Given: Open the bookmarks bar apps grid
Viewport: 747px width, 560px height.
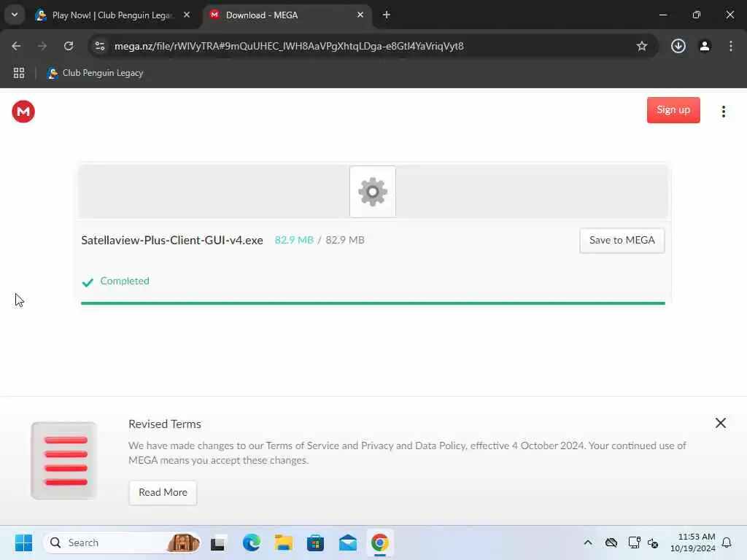Looking at the screenshot, I should (x=19, y=73).
